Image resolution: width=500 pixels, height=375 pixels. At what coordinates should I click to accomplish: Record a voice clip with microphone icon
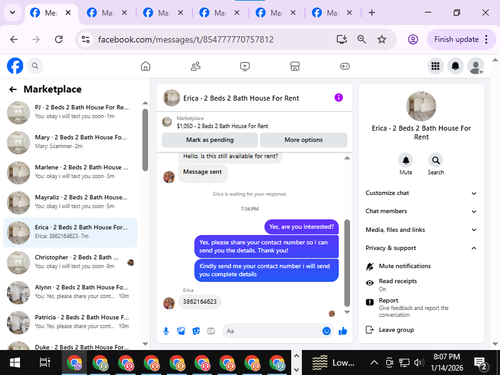click(166, 331)
